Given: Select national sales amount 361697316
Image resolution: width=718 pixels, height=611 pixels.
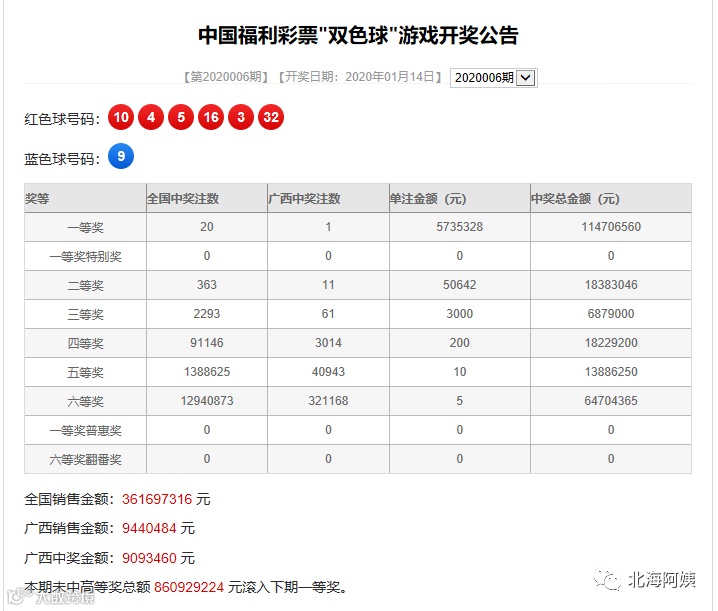Looking at the screenshot, I should point(157,499).
